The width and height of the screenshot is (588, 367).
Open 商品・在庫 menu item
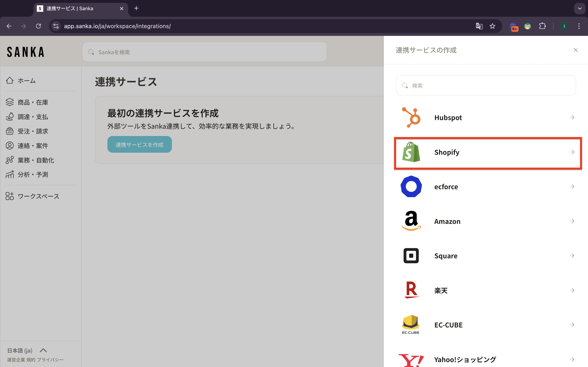tap(33, 102)
